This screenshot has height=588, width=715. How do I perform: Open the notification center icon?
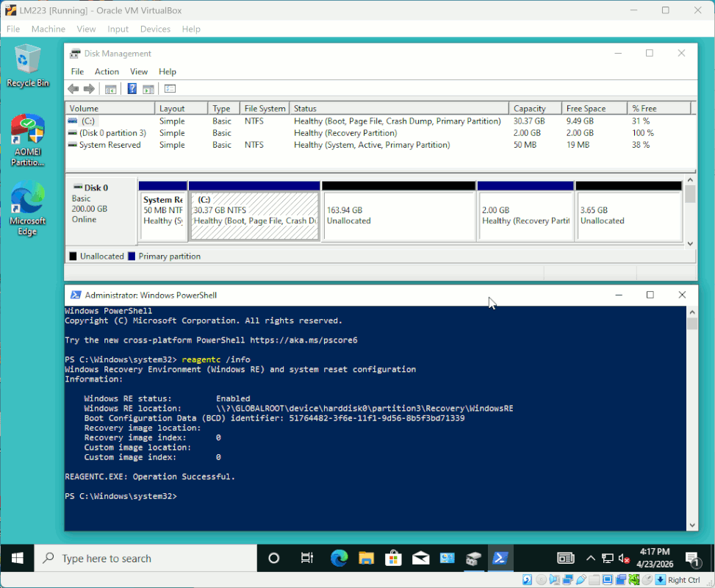(693, 559)
